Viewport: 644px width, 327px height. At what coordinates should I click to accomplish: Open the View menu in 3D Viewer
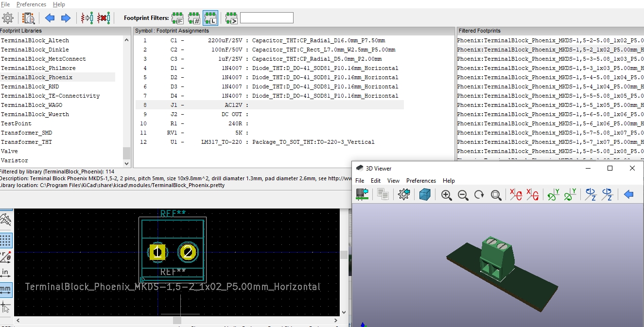point(393,181)
